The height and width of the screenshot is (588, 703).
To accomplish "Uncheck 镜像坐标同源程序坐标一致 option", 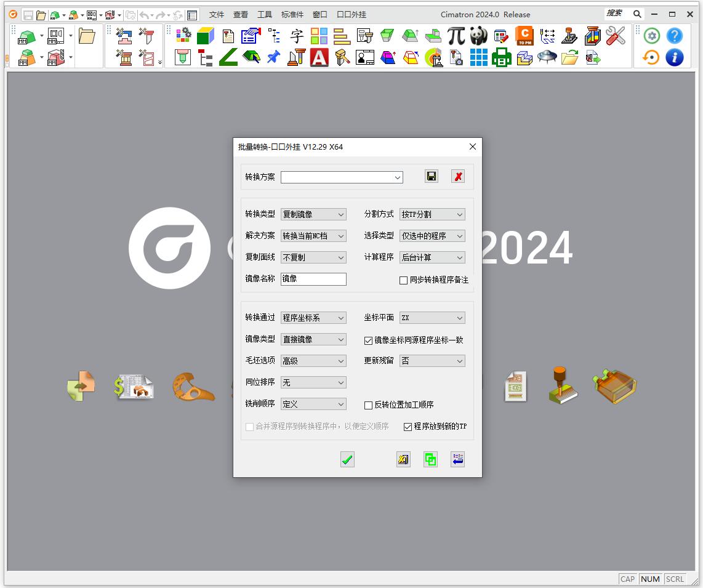I will pyautogui.click(x=369, y=340).
